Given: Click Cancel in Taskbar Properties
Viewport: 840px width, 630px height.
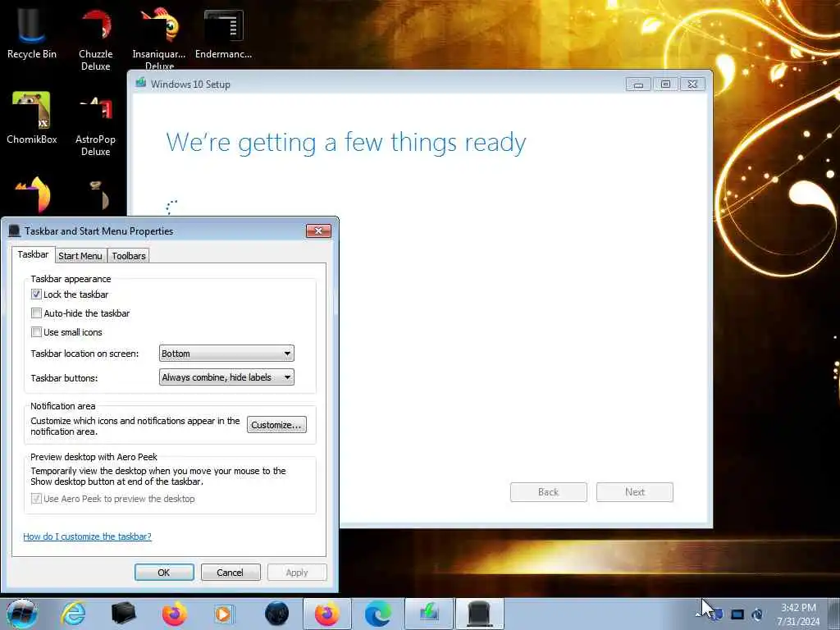Looking at the screenshot, I should click(x=231, y=572).
